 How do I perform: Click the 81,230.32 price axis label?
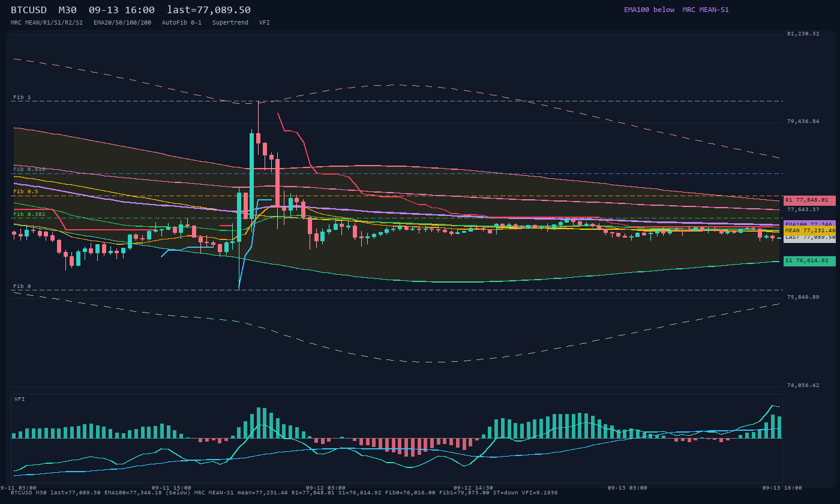click(x=803, y=34)
